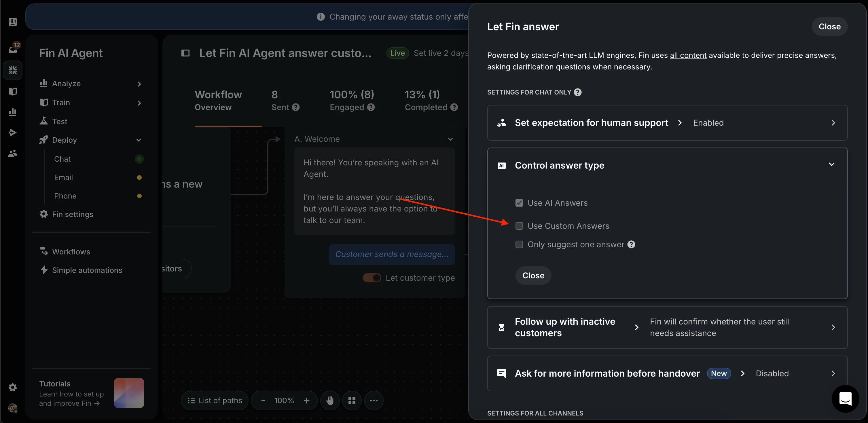
Task: Open the Intercom logo home icon
Action: click(x=12, y=22)
